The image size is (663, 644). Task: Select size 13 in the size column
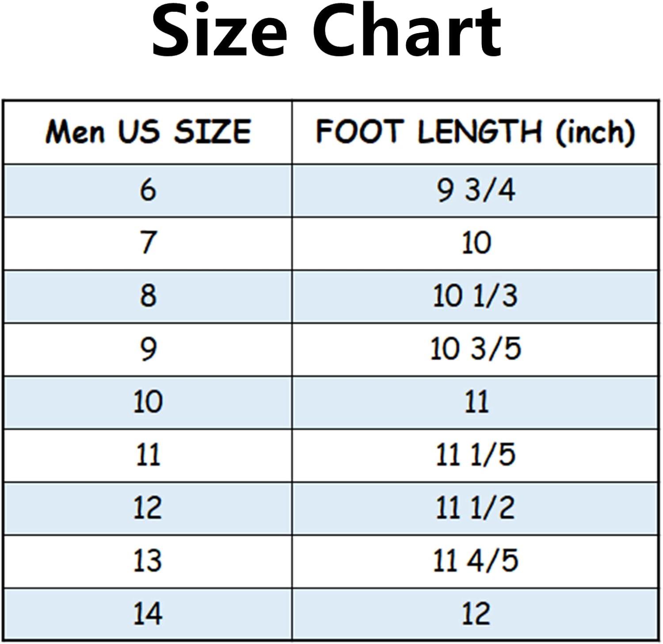[148, 561]
